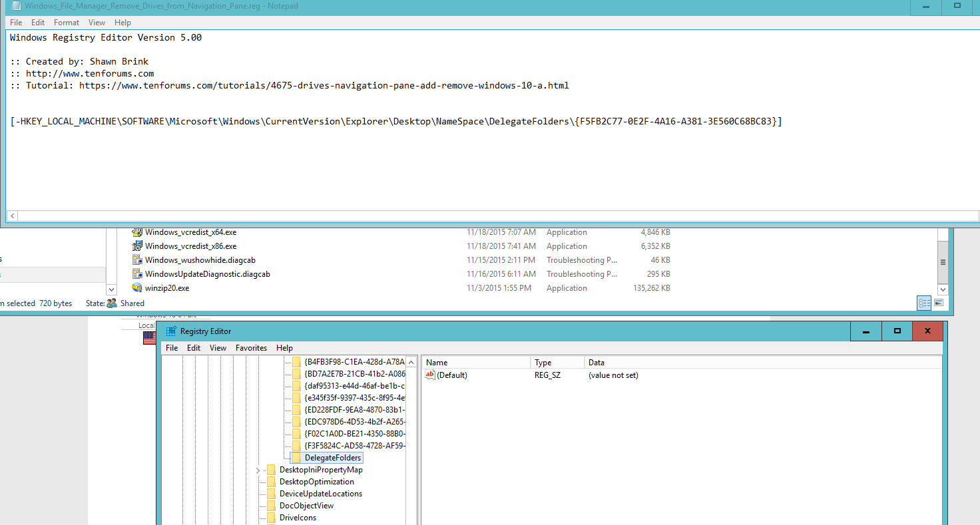The image size is (980, 525).
Task: Open Notepad View menu
Action: tap(97, 23)
